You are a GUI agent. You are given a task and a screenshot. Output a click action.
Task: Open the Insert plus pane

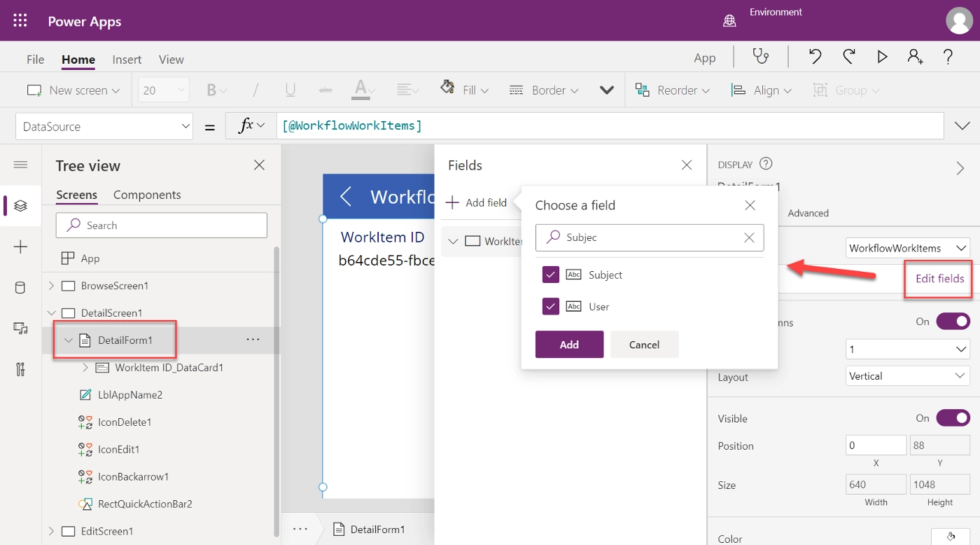coord(20,247)
